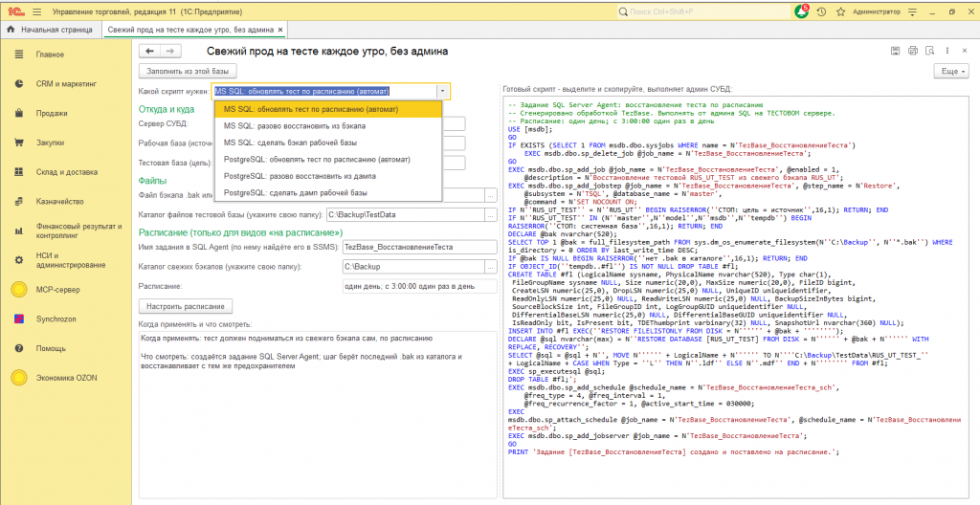Open the main menu hamburger icon
Viewport: 980px width, 505px height.
coord(36,11)
